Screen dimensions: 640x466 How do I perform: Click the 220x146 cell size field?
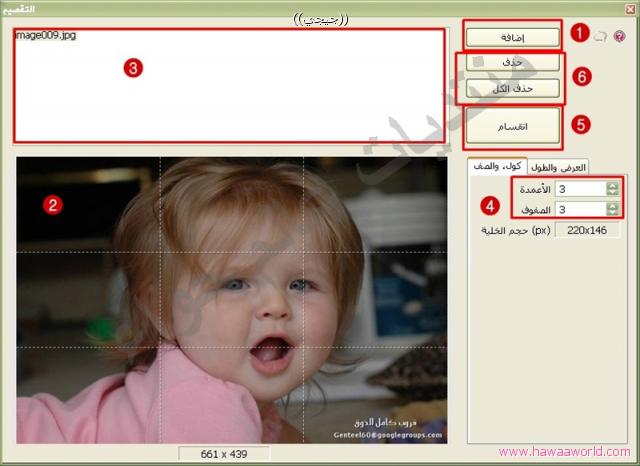click(x=588, y=230)
